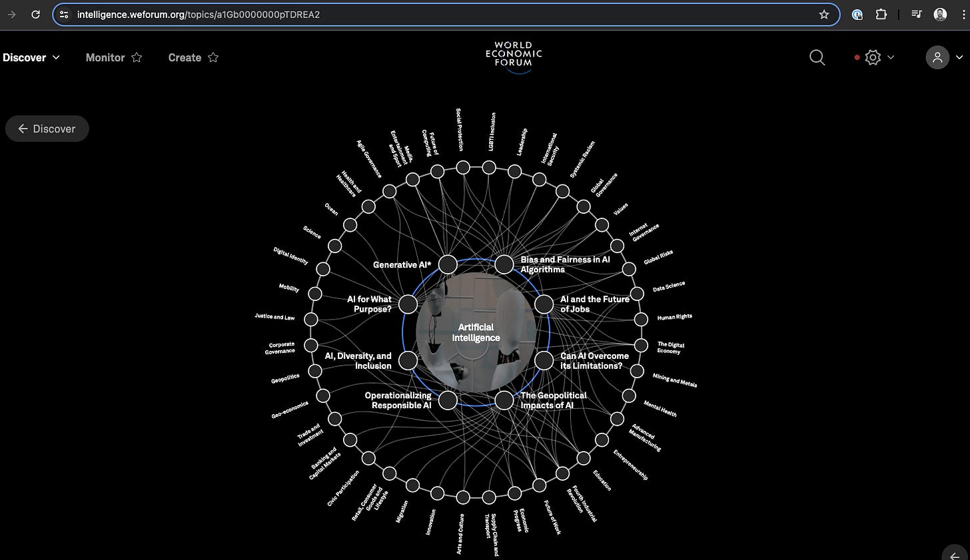The image size is (970, 560).
Task: Select the AI and the Future of Jobs node
Action: pos(544,304)
